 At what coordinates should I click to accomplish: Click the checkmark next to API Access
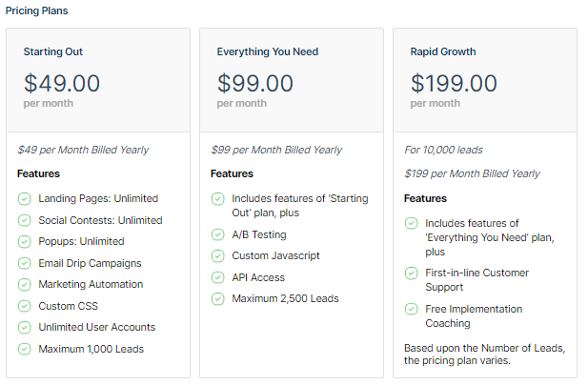point(218,277)
